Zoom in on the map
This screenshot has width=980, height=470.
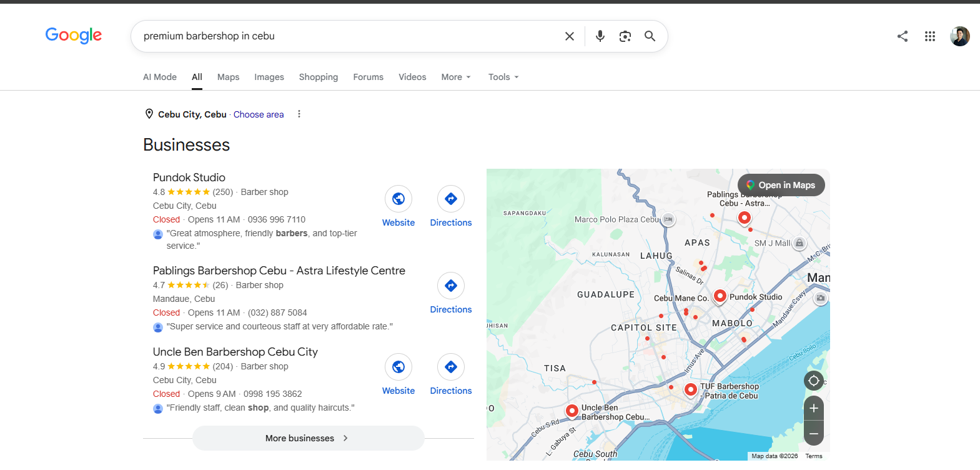tap(814, 408)
